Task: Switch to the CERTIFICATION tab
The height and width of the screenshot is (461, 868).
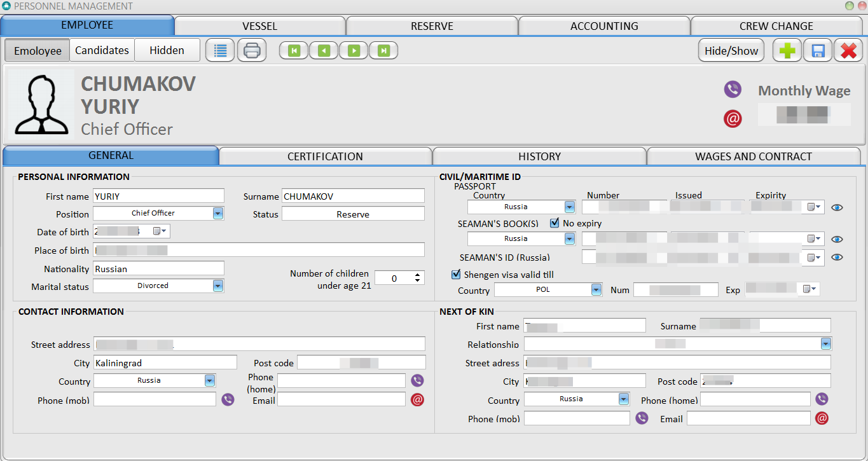Action: pyautogui.click(x=325, y=156)
